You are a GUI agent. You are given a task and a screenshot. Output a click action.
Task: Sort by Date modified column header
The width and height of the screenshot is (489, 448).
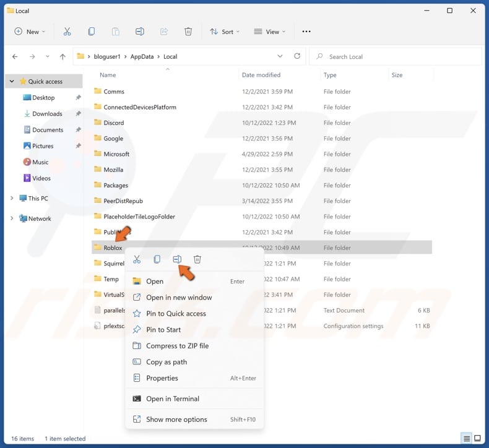[x=261, y=75]
